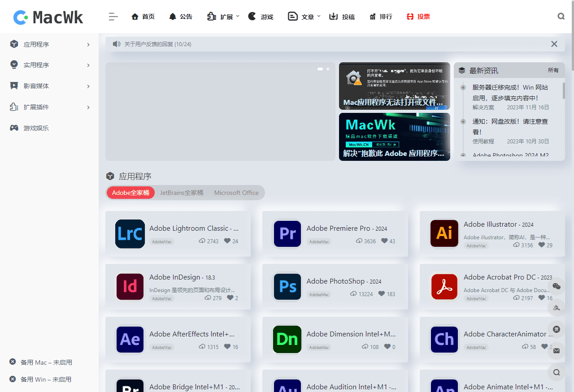Open the 投票 menu item
Viewport: 574px width, 392px height.
(x=418, y=17)
